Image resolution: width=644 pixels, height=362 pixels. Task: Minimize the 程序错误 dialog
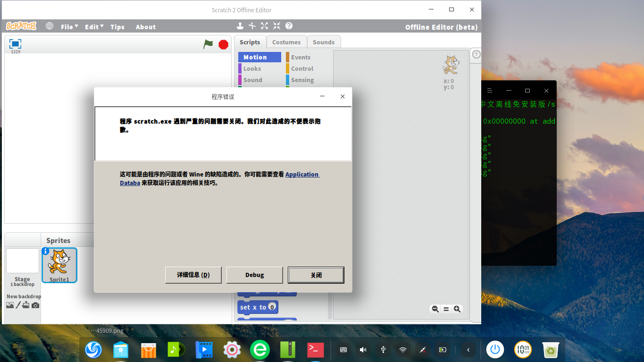pos(322,96)
